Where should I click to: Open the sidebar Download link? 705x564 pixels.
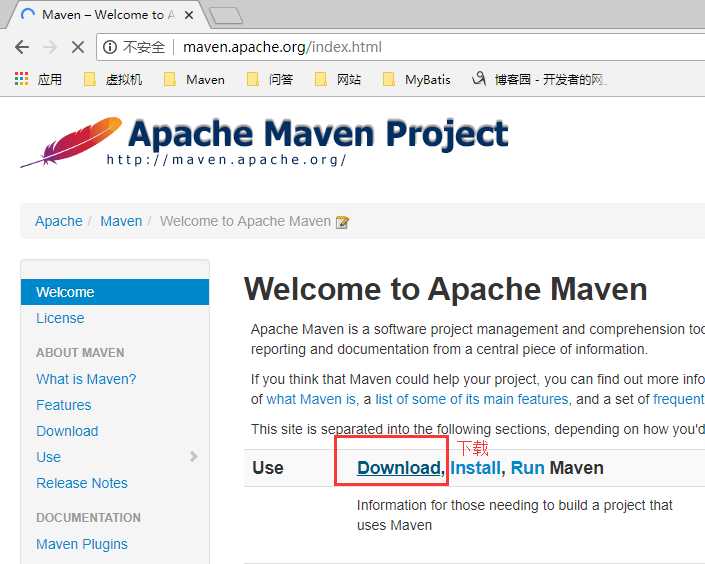pyautogui.click(x=67, y=431)
